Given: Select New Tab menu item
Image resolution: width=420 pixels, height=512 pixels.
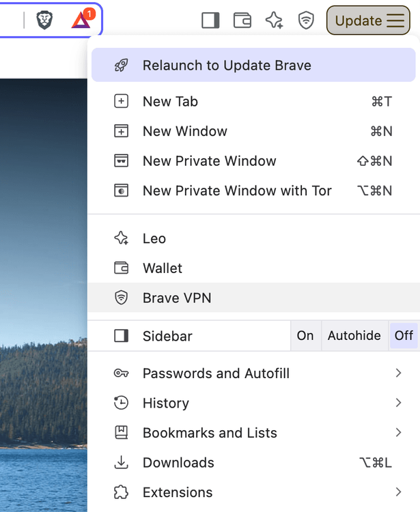Looking at the screenshot, I should pyautogui.click(x=253, y=102).
